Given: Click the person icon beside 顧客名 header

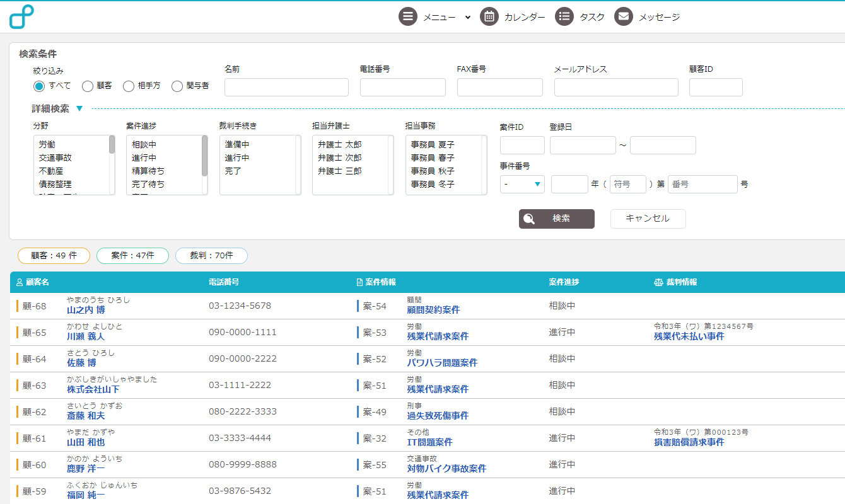Looking at the screenshot, I should pyautogui.click(x=19, y=282).
